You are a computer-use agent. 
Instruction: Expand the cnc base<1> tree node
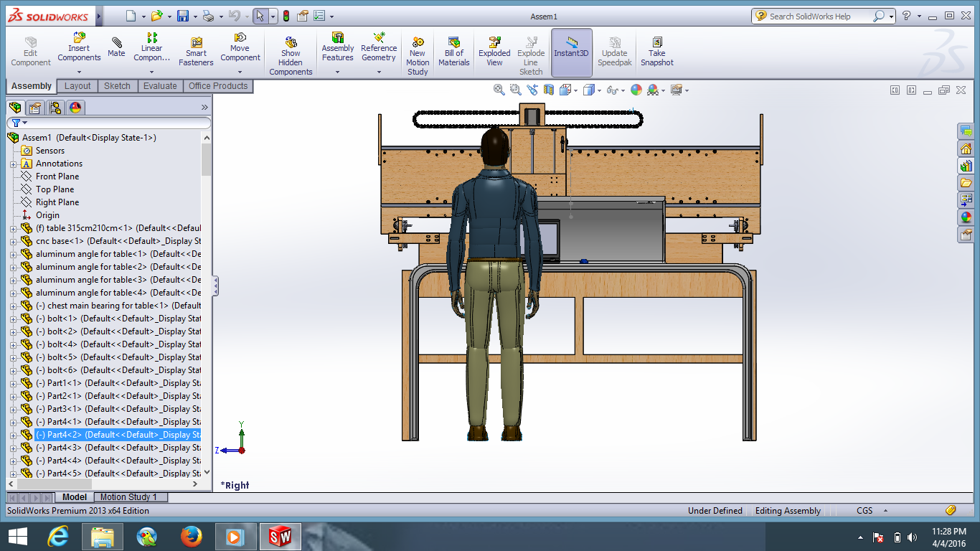click(x=13, y=241)
